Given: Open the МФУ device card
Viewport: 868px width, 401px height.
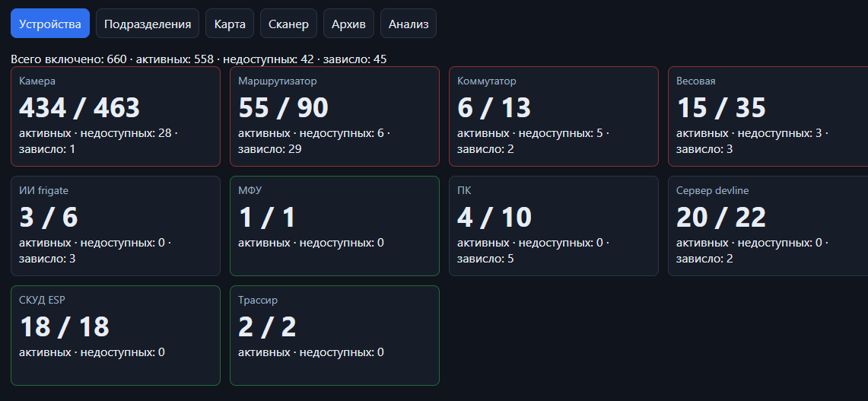Looking at the screenshot, I should click(x=335, y=226).
